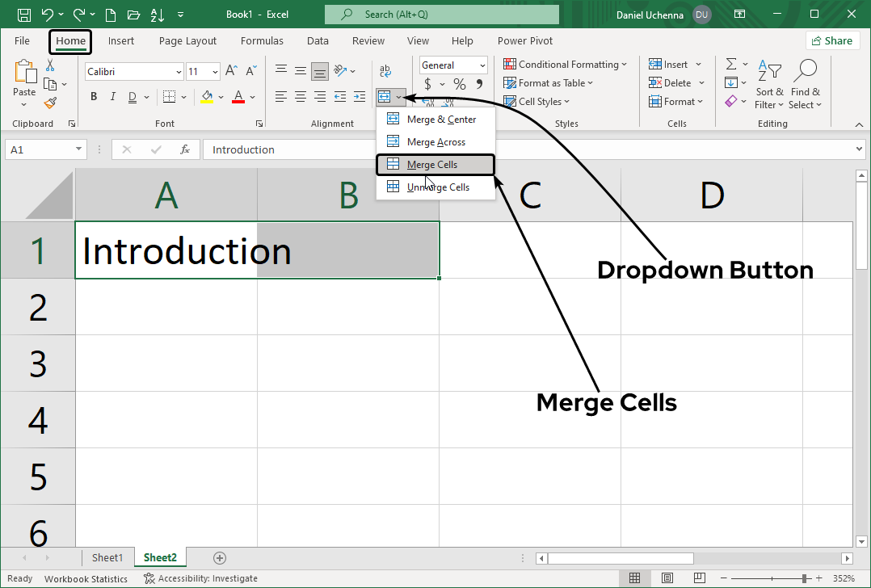Click the Share button
The image size is (871, 588).
point(831,41)
